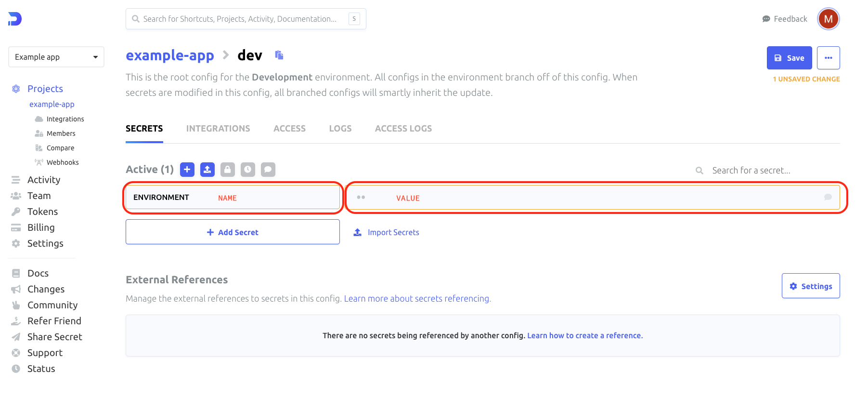This screenshot has width=868, height=397.
Task: Switch to the ACCESS tab
Action: (290, 129)
